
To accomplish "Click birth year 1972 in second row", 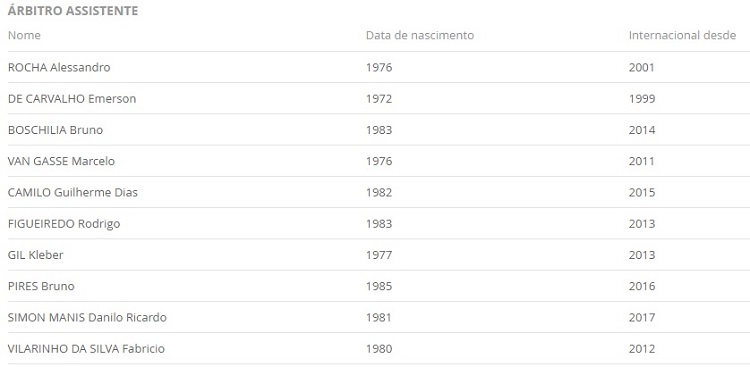I will (379, 99).
